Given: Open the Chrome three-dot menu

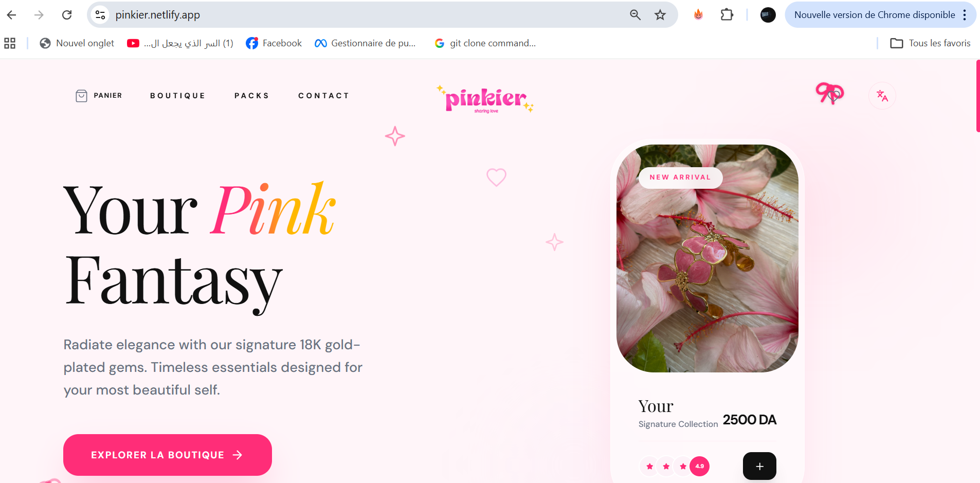Looking at the screenshot, I should tap(965, 15).
